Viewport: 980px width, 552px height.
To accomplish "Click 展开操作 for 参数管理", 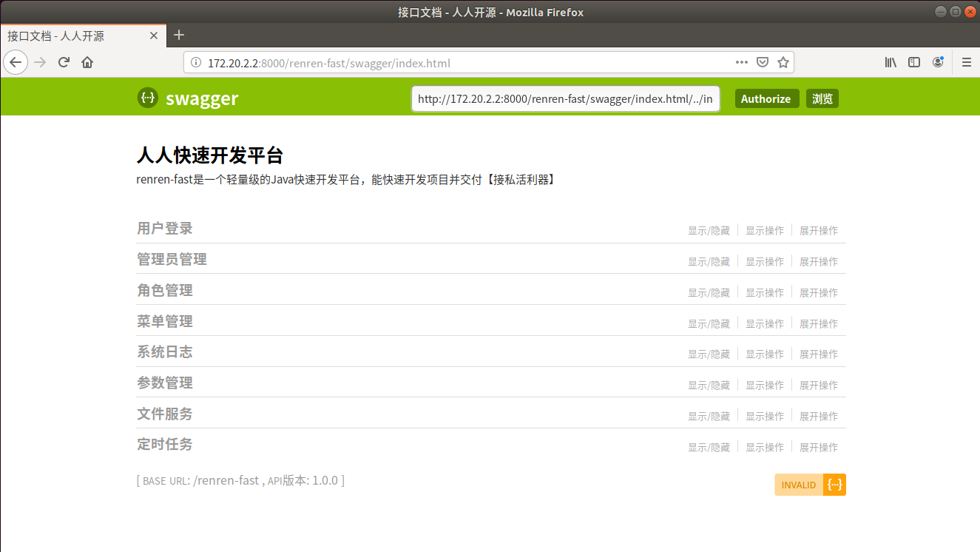I will click(819, 386).
